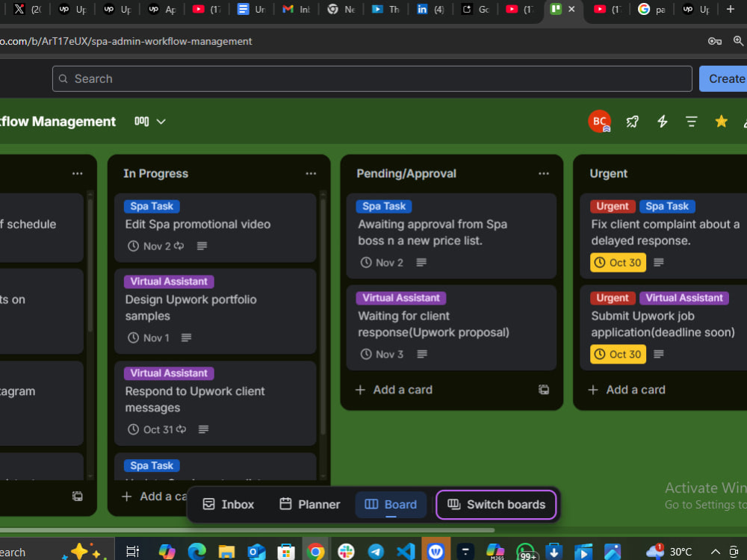Click the password key icon in address bar
This screenshot has width=747, height=560.
[714, 41]
